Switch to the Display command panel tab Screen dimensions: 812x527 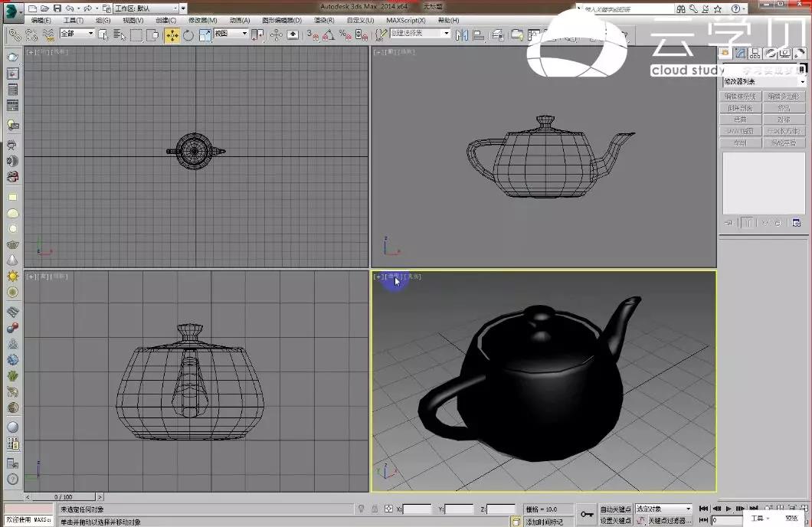click(x=785, y=53)
